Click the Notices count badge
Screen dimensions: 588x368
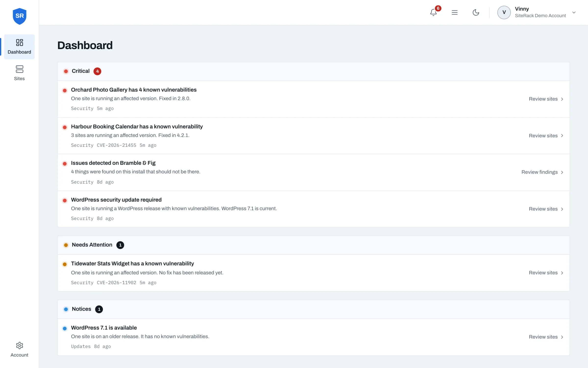click(x=99, y=309)
